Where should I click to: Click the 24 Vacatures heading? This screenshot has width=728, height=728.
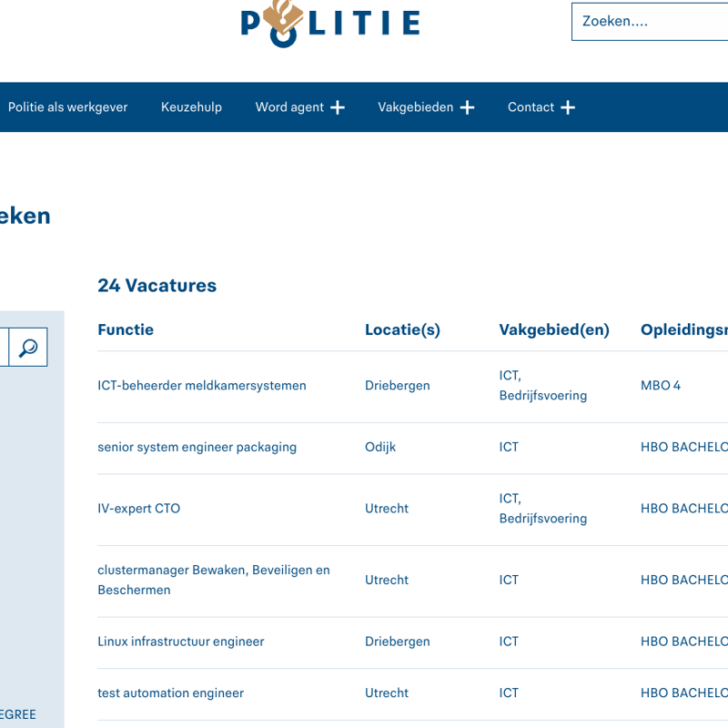tap(157, 286)
